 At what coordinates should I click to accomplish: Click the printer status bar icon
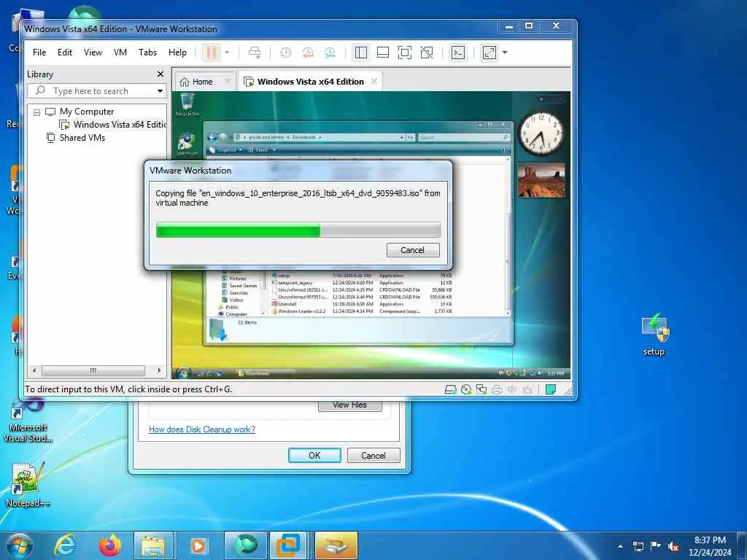click(496, 389)
